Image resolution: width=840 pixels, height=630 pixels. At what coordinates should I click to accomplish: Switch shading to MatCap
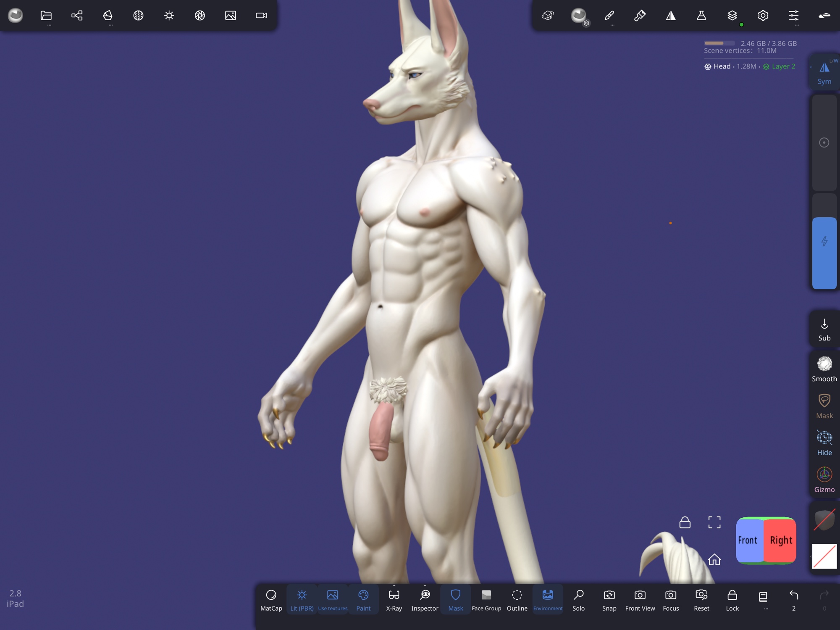pos(271,599)
